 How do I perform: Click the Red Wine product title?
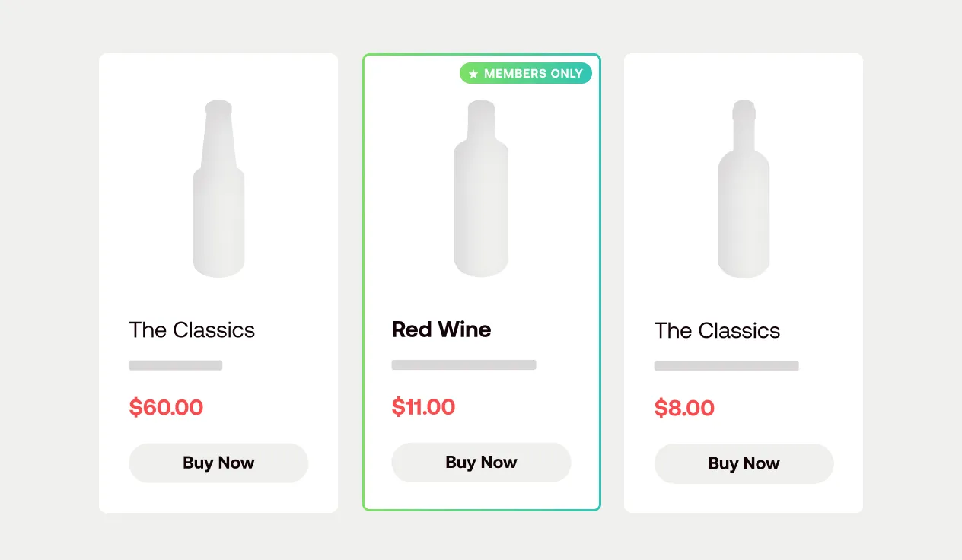coord(441,329)
